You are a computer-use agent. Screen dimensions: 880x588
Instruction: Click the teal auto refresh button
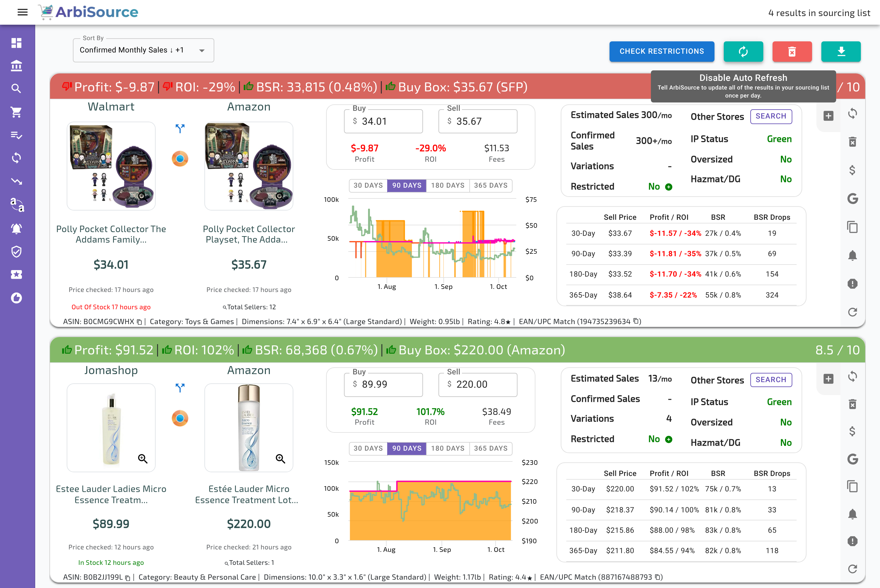pyautogui.click(x=743, y=51)
